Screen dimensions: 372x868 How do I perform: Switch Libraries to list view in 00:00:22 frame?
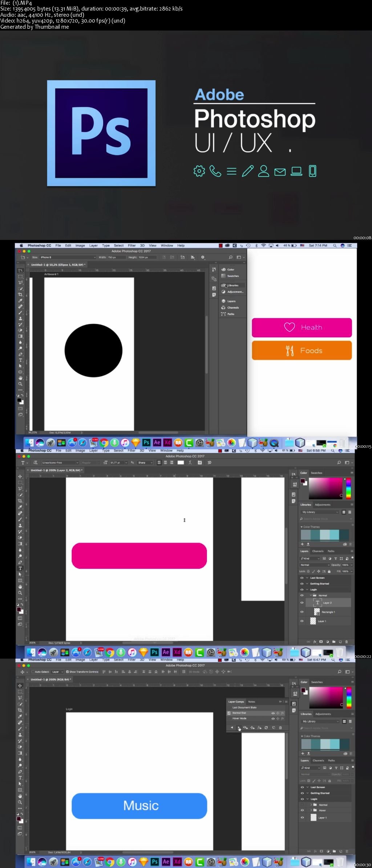(x=350, y=512)
